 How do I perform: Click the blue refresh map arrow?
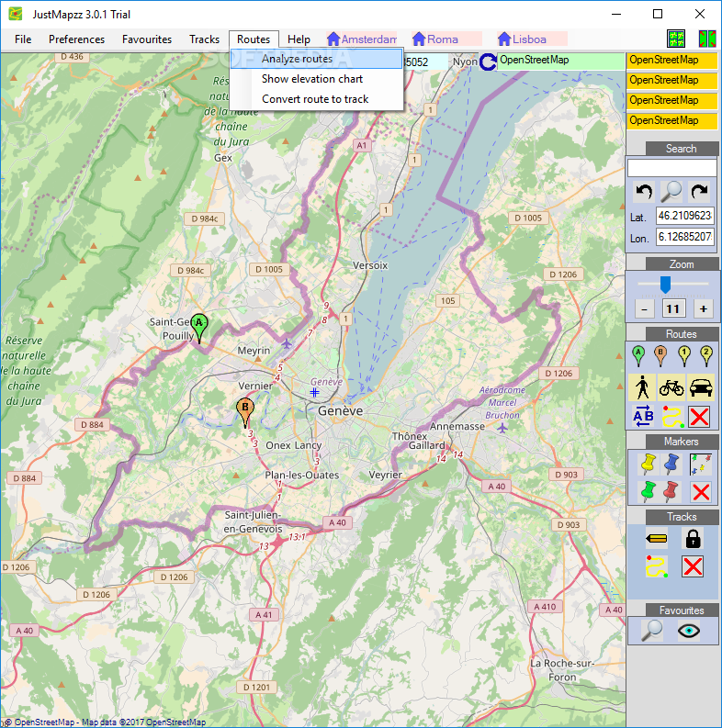(488, 62)
